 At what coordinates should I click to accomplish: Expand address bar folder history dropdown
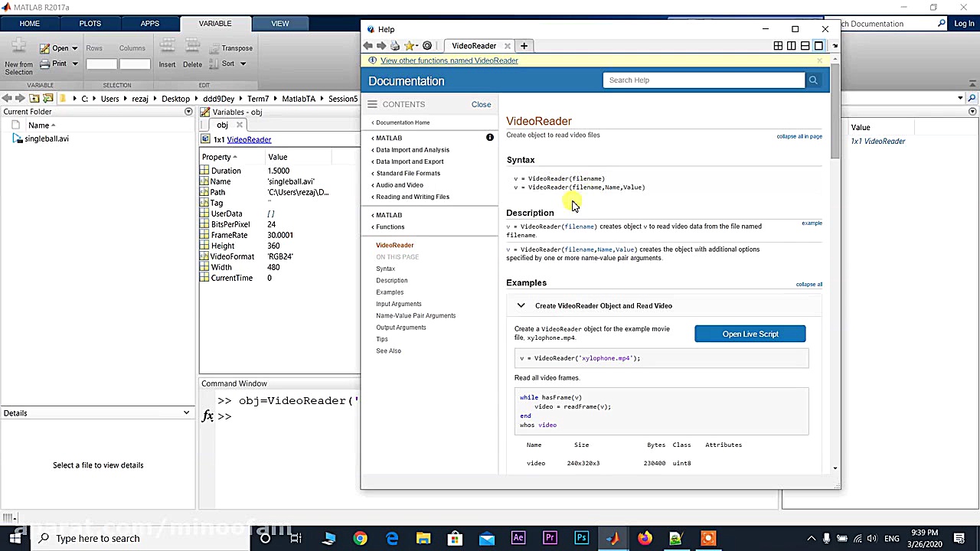click(960, 99)
